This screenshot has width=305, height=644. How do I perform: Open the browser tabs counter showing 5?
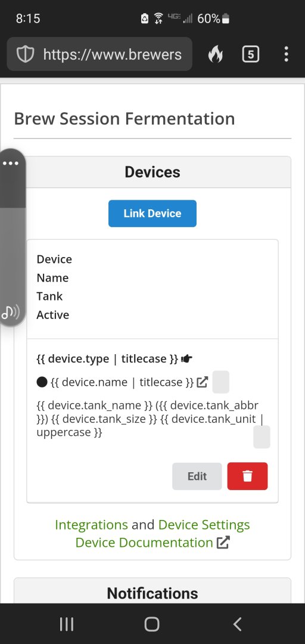click(250, 54)
